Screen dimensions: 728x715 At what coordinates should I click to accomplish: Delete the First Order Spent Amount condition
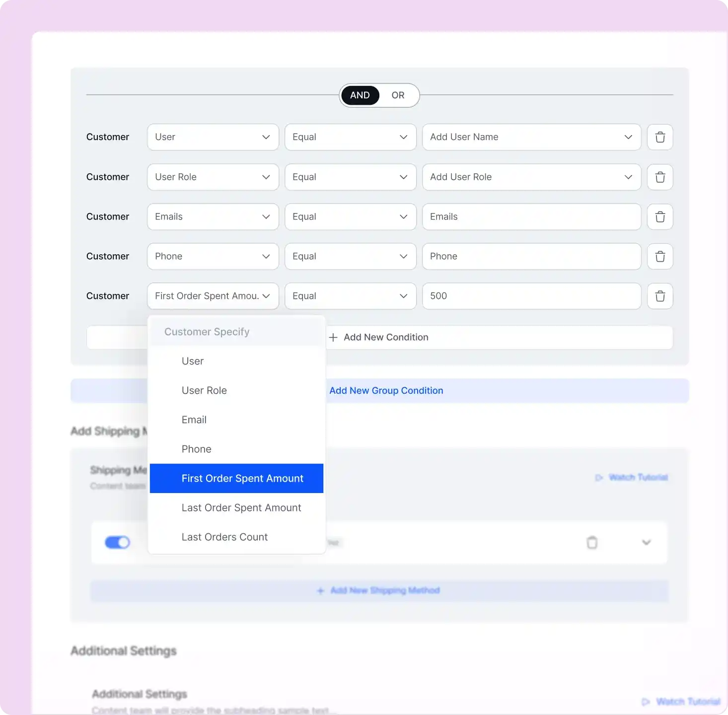pyautogui.click(x=659, y=296)
